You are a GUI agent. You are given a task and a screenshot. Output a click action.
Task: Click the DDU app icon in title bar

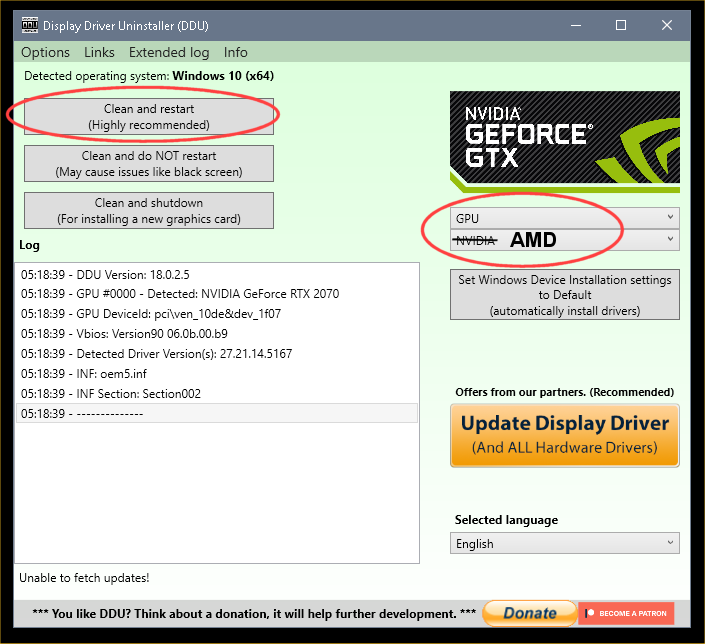tap(30, 25)
